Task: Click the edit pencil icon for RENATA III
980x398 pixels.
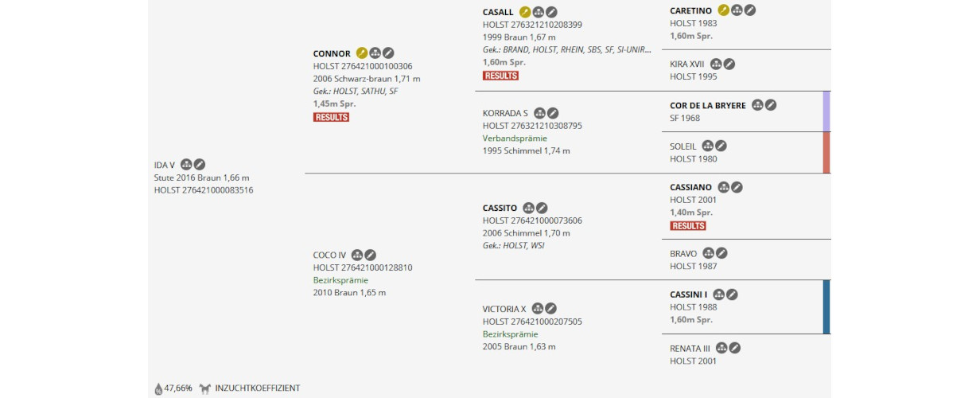Action: tap(735, 348)
